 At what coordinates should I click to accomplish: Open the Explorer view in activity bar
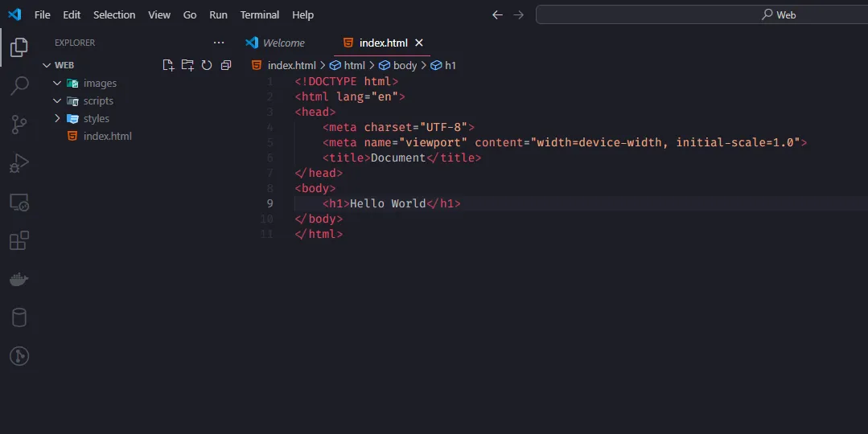coord(19,47)
